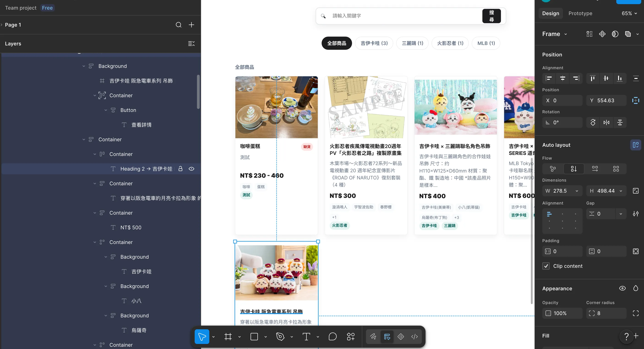This screenshot has width=644, height=349.
Task: Toggle the Clip content checkbox
Action: [546, 266]
